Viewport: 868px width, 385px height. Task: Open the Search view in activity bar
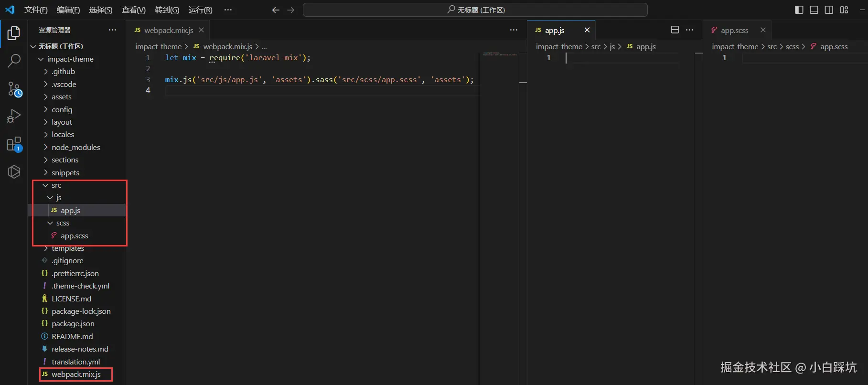(14, 61)
